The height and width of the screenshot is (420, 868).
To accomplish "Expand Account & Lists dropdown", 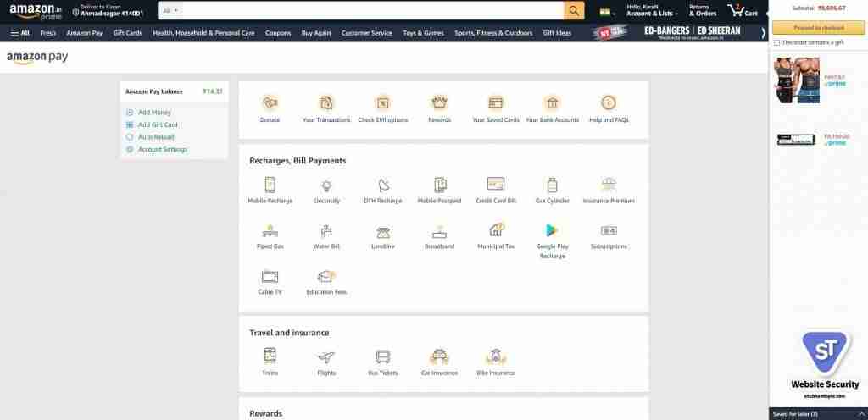I will [x=652, y=10].
